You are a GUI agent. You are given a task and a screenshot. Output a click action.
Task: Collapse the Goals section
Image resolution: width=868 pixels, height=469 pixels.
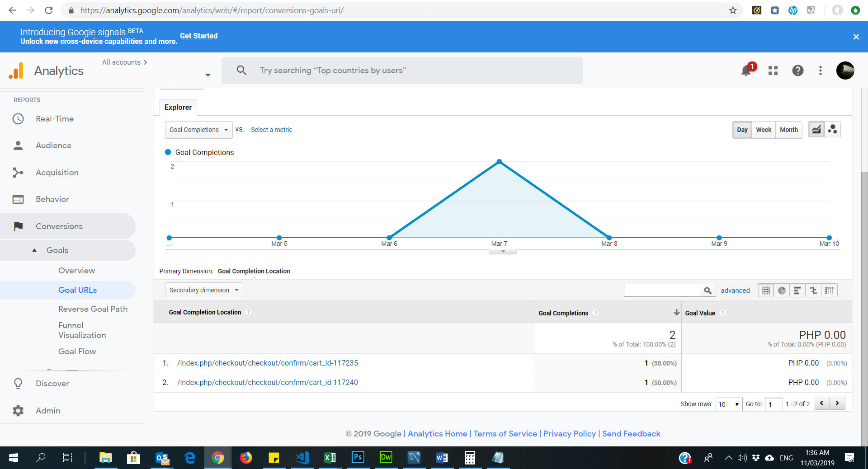tap(34, 250)
